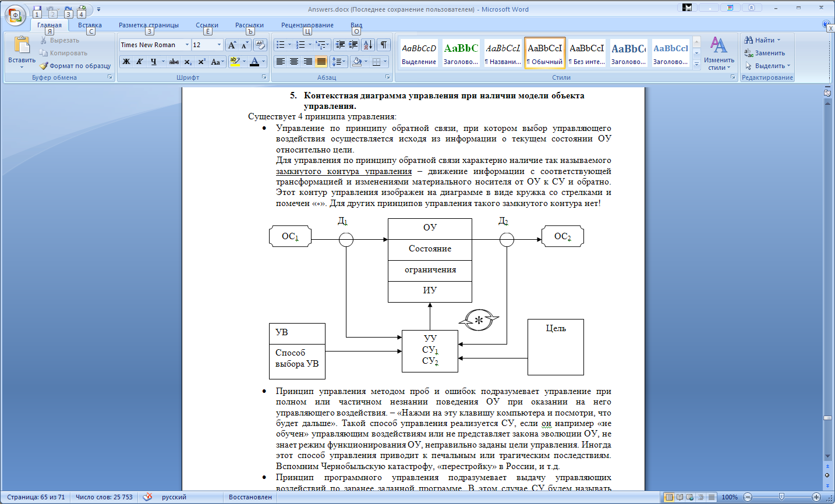Open the multilevel list dropdown
The image size is (835, 504).
tap(322, 45)
